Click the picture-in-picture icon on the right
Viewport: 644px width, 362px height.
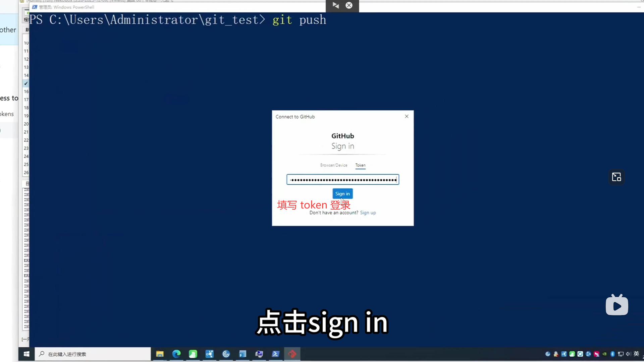pyautogui.click(x=616, y=177)
